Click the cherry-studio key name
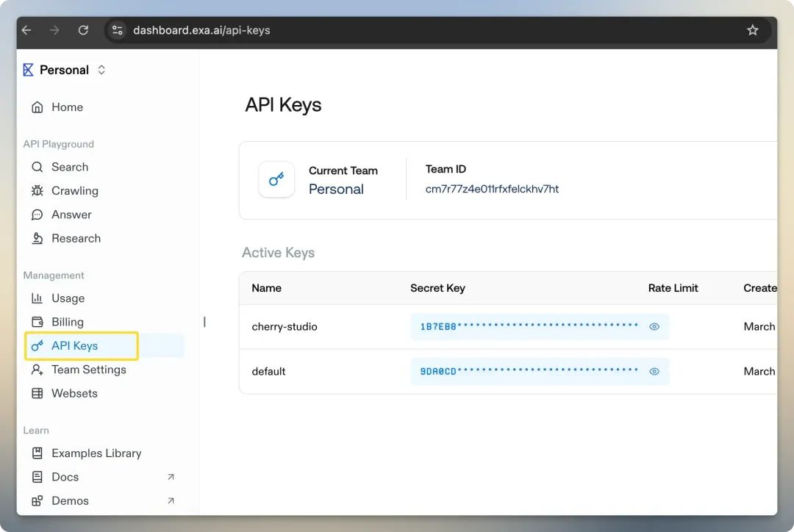794x532 pixels. (x=285, y=326)
